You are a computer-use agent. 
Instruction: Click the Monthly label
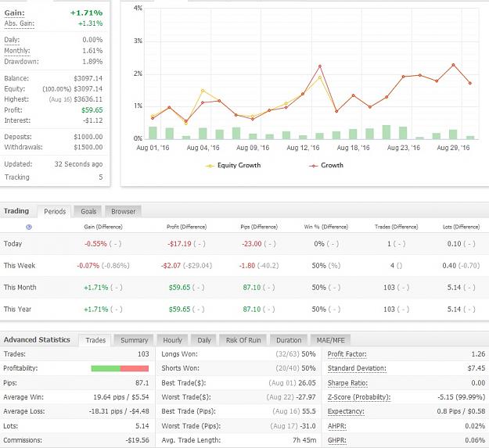(x=17, y=51)
